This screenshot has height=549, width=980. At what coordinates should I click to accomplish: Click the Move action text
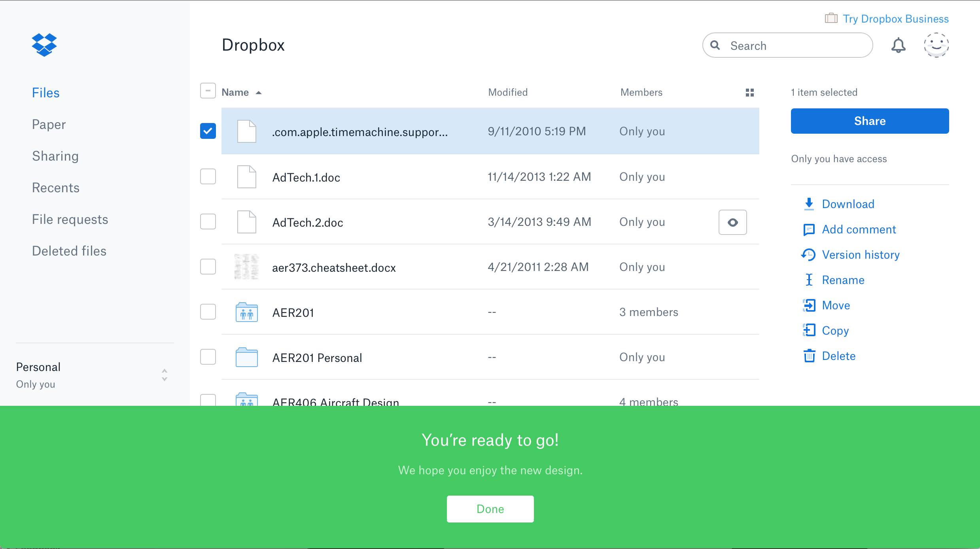pos(836,305)
